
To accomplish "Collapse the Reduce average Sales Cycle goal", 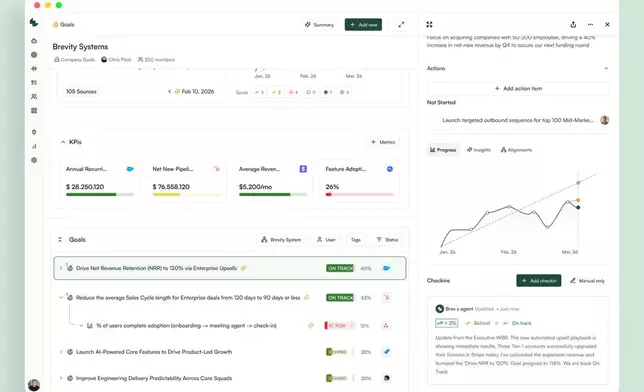I will point(61,297).
